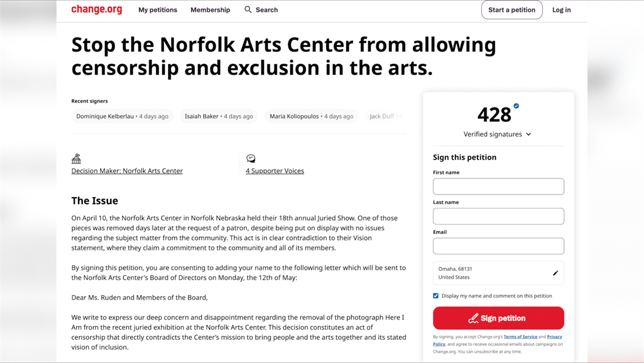The height and width of the screenshot is (363, 644).
Task: Click the Log in link
Action: point(561,10)
